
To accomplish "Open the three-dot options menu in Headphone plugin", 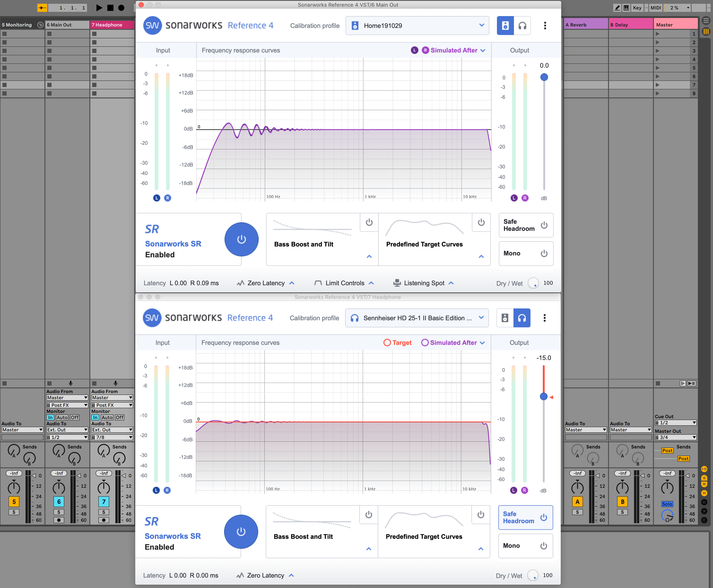I will [545, 318].
